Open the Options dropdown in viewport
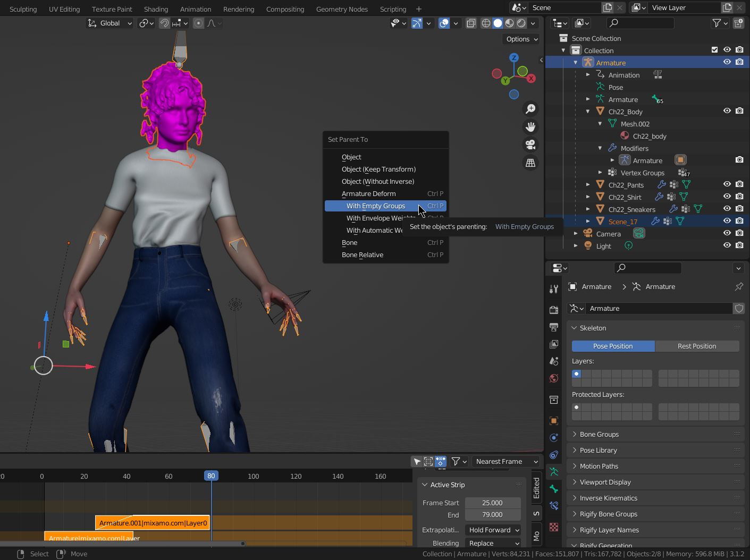The image size is (750, 560). (x=521, y=39)
